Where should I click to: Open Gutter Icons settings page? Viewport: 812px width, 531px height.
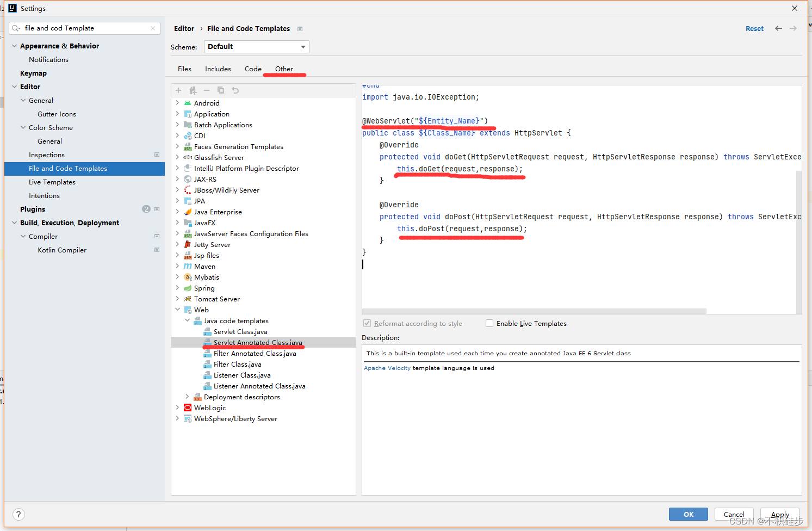point(57,114)
